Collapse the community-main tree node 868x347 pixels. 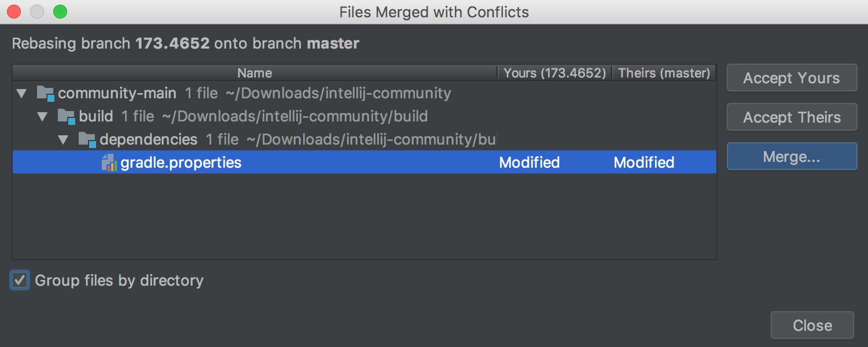click(22, 93)
